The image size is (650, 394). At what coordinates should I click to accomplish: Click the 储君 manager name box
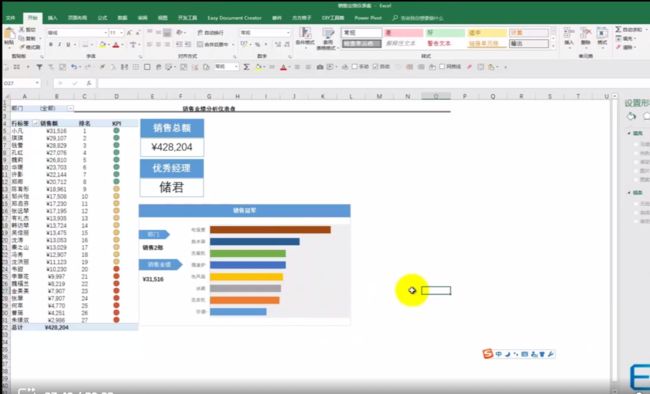[x=172, y=187]
